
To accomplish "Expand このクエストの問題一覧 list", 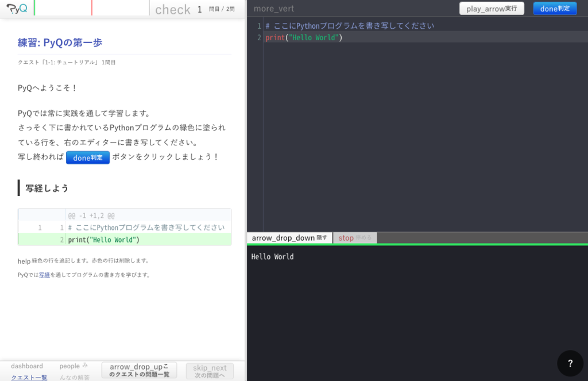I will click(x=139, y=371).
